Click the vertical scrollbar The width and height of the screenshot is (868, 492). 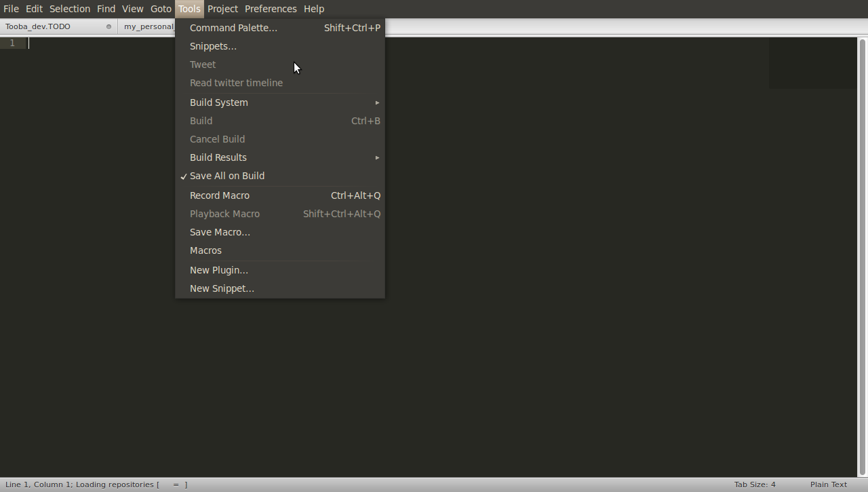[863, 256]
